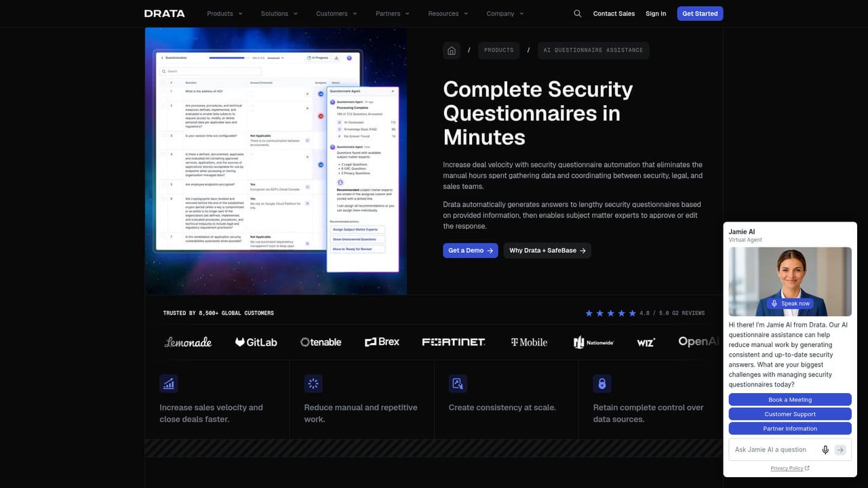
Task: Expand the Products dropdown menu
Action: coord(224,14)
